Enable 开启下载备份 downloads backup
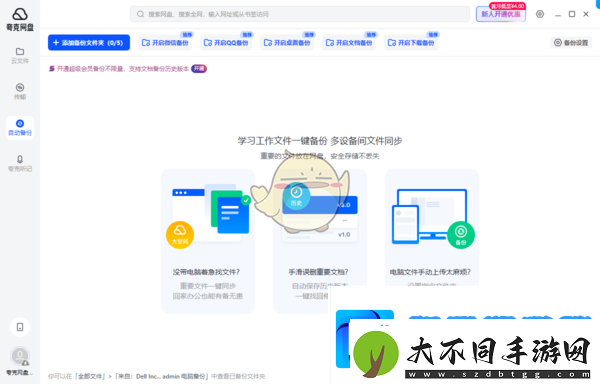 click(x=411, y=42)
